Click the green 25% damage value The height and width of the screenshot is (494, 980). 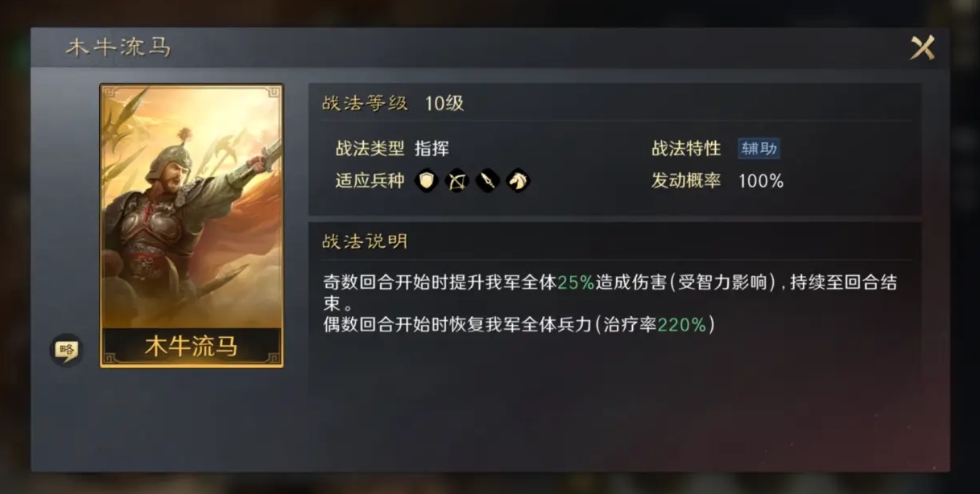click(576, 282)
